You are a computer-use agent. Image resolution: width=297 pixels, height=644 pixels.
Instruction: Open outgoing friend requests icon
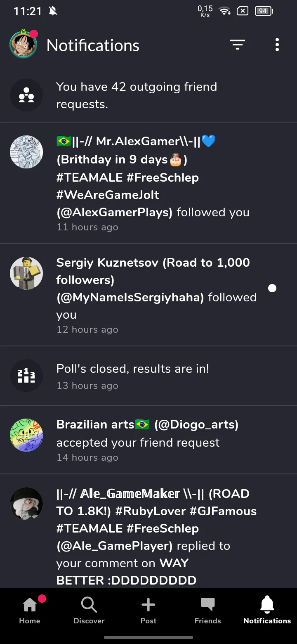click(x=26, y=95)
